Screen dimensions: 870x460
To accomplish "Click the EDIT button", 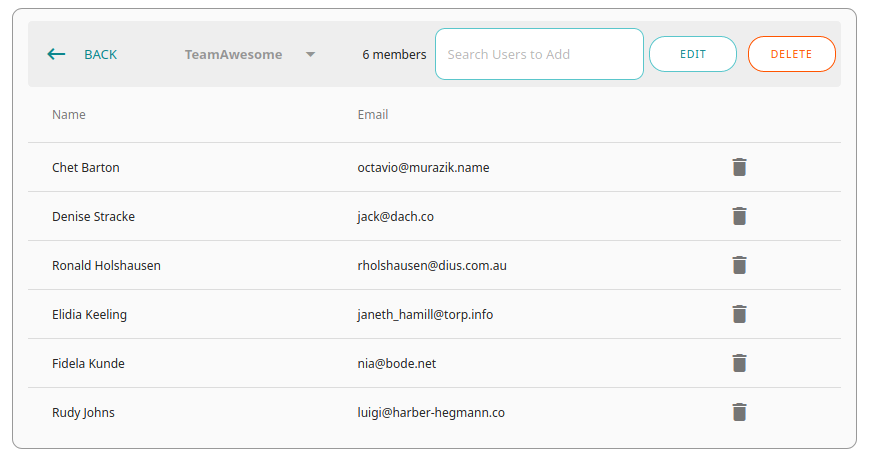I will pos(693,54).
